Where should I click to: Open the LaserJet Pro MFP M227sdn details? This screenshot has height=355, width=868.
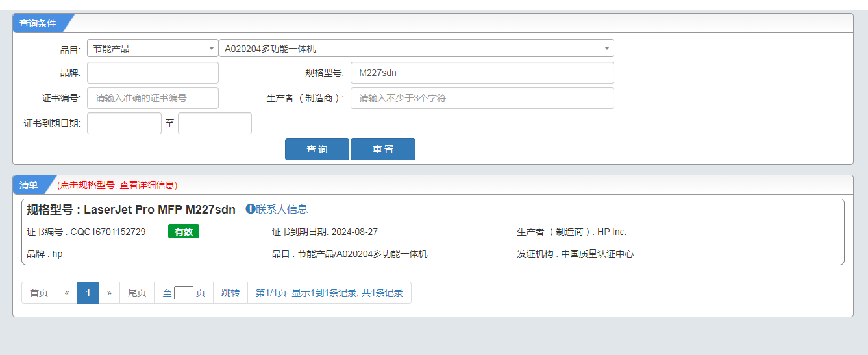tap(131, 210)
